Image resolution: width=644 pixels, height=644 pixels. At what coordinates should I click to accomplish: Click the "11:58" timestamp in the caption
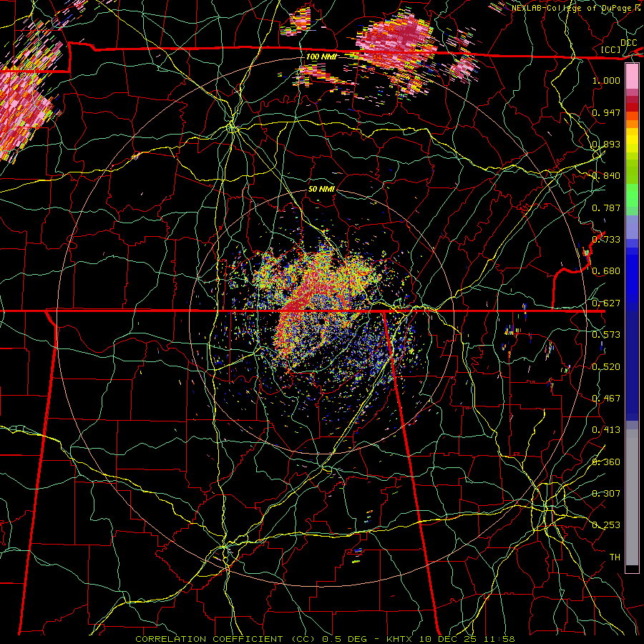click(499, 639)
